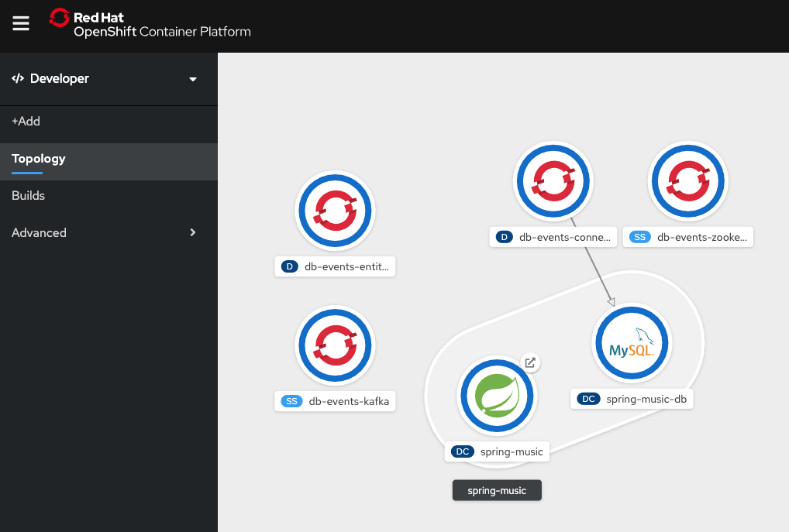Click the db-events-zookeeper StatefulSet label
Screen dimensions: 789x532
[687, 237]
